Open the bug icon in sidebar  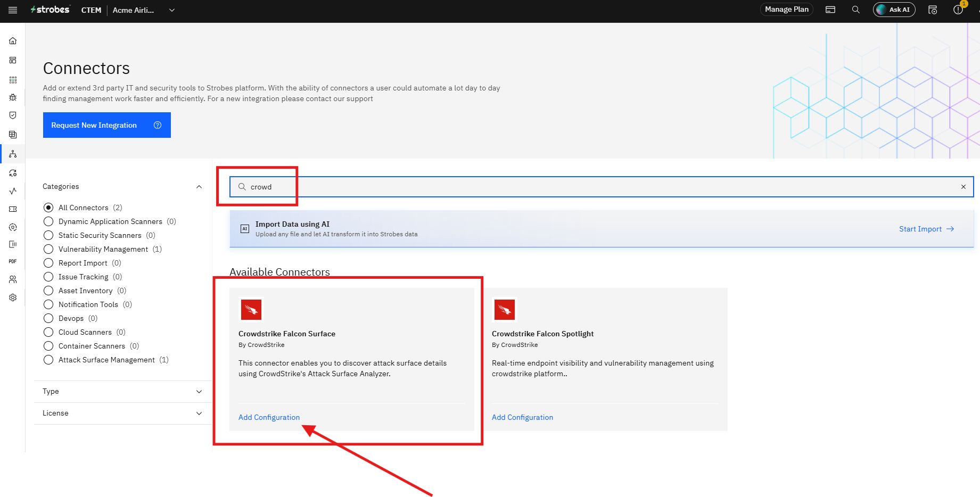[13, 97]
